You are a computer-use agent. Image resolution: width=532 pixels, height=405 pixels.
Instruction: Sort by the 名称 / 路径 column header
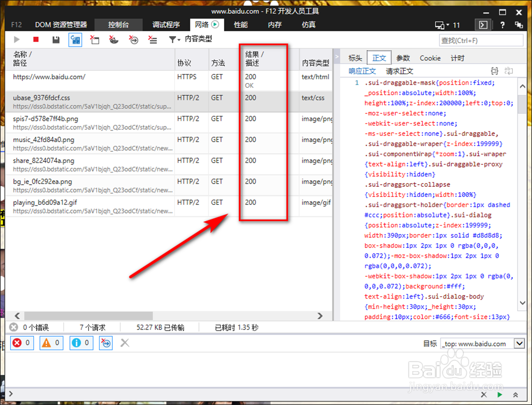point(90,59)
